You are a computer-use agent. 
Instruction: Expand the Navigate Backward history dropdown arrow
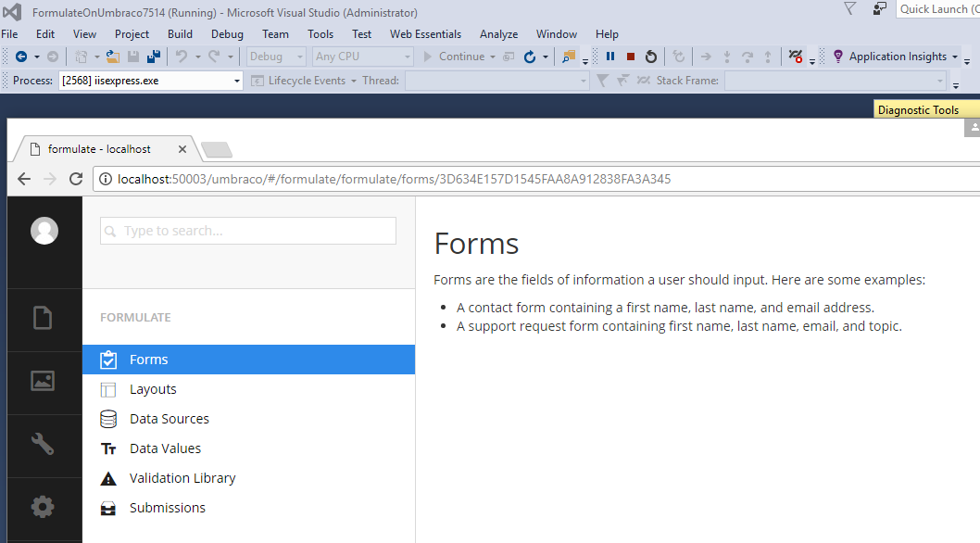37,57
